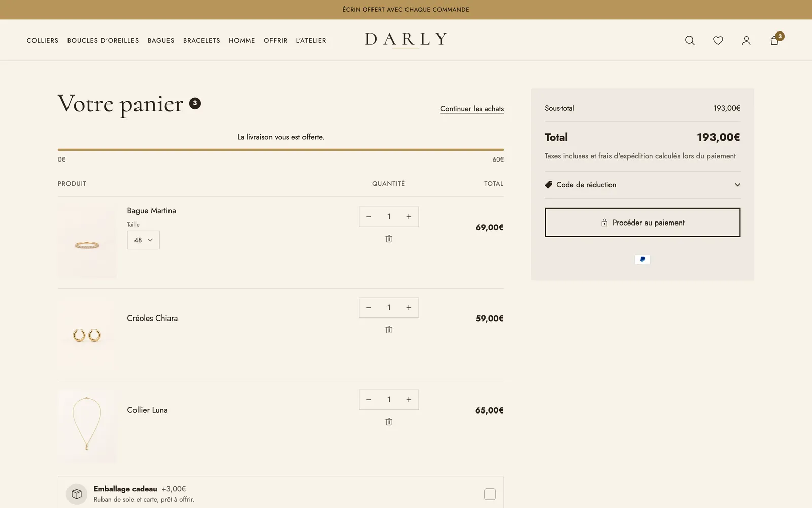Click Procéder au paiement button
The image size is (812, 508).
coord(642,223)
